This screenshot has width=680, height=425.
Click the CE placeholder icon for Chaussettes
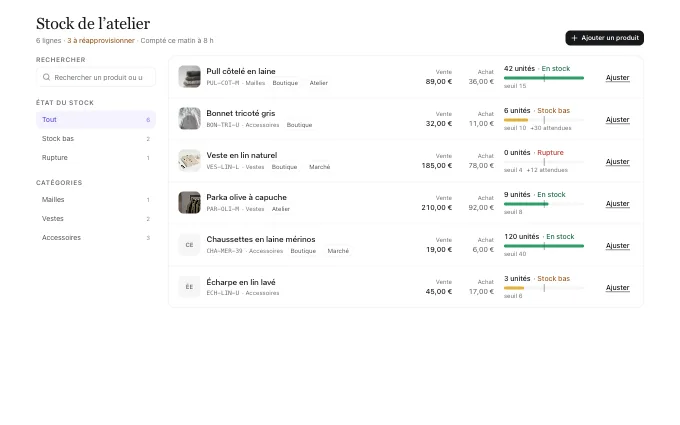[190, 245]
